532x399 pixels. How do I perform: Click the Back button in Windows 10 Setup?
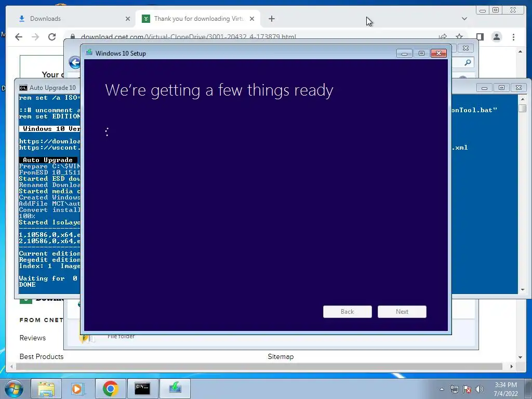click(x=347, y=312)
